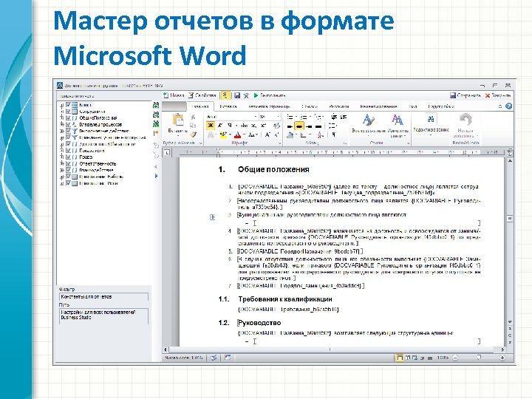Image resolution: width=532 pixels, height=399 pixels.
Task: Uncheck the Сотрудники checkbox
Action: pos(68,112)
